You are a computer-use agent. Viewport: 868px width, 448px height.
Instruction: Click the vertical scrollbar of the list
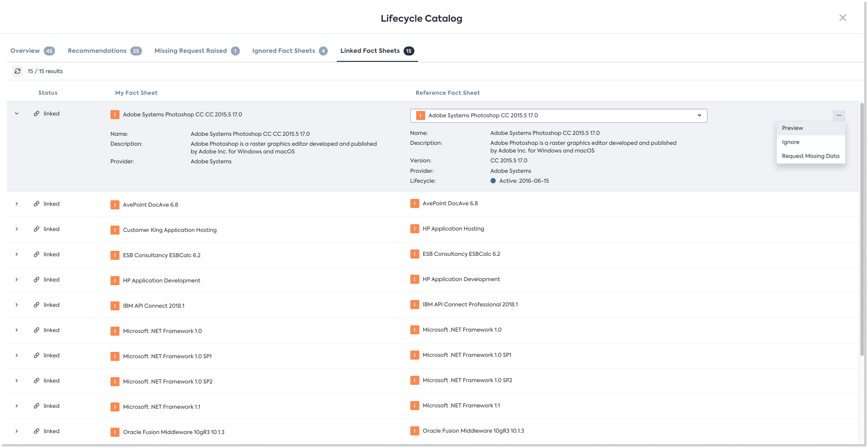(x=862, y=230)
